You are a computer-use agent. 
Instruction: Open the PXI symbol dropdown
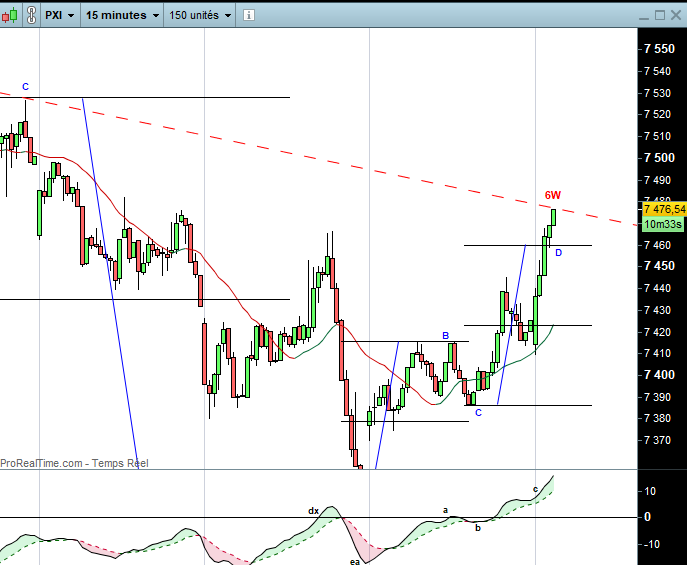[60, 15]
